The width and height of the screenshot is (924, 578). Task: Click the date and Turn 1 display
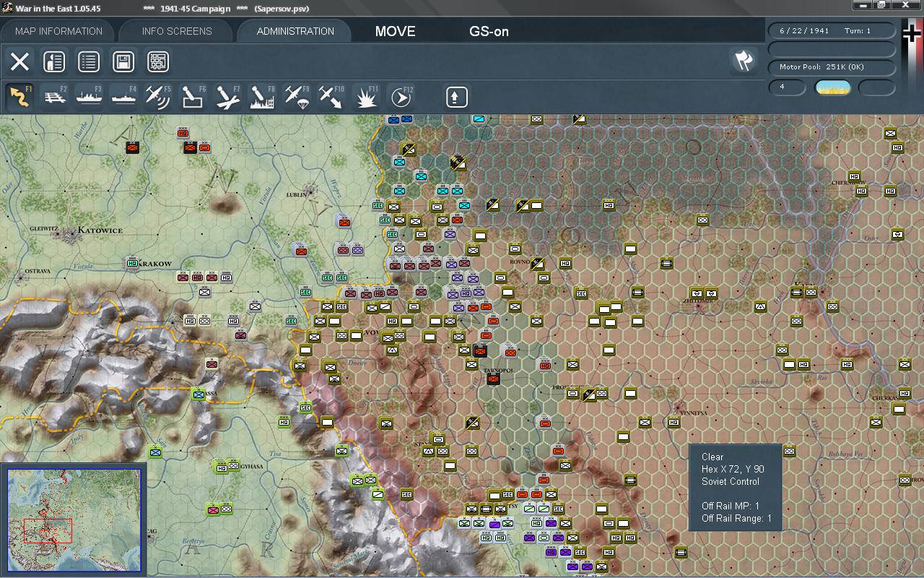pos(832,31)
